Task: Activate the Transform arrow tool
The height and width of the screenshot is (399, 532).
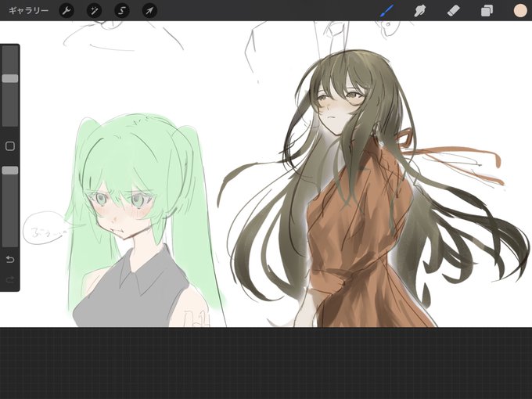Action: coord(149,10)
